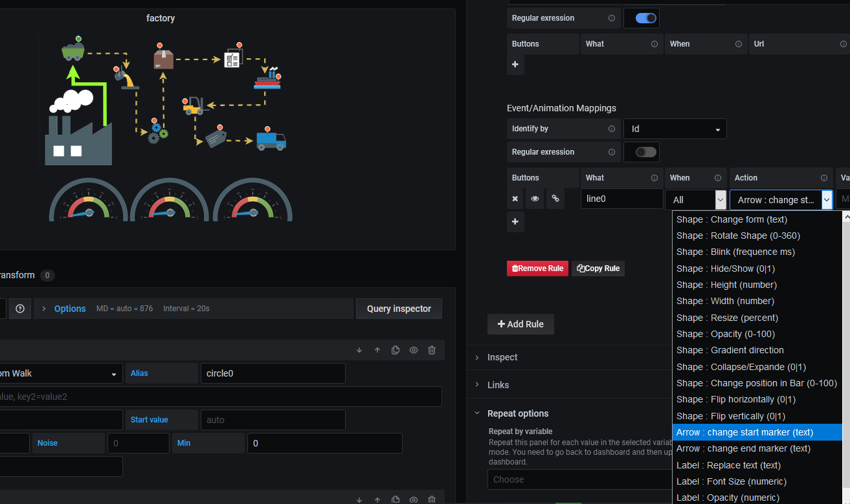The width and height of the screenshot is (850, 504).
Task: Expand the Inspect section
Action: (x=502, y=357)
